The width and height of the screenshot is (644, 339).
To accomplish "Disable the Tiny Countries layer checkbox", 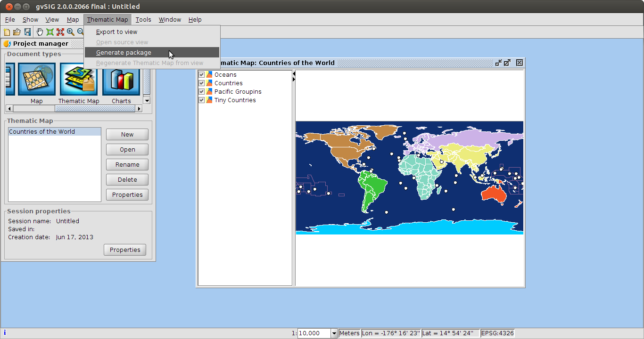I will coord(202,100).
